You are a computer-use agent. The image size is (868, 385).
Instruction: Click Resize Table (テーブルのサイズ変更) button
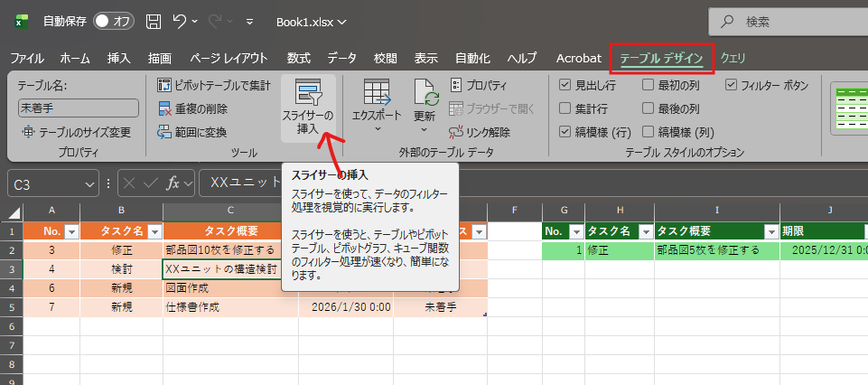pyautogui.click(x=78, y=132)
